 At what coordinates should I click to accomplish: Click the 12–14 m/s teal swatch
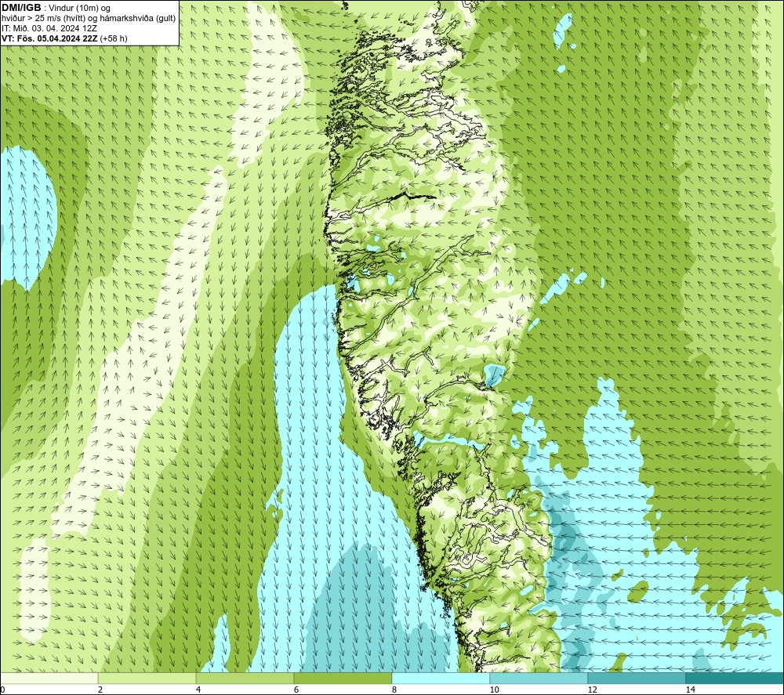[637, 678]
